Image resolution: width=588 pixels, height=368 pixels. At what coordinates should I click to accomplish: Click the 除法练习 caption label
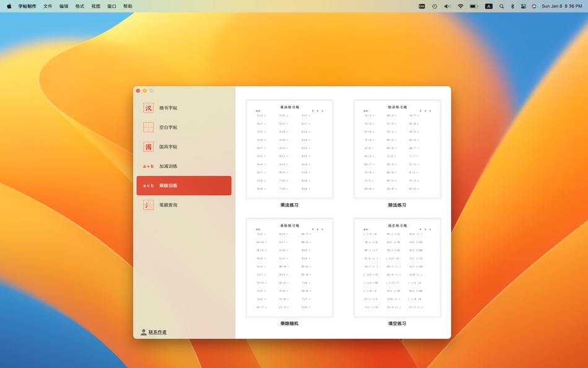397,205
